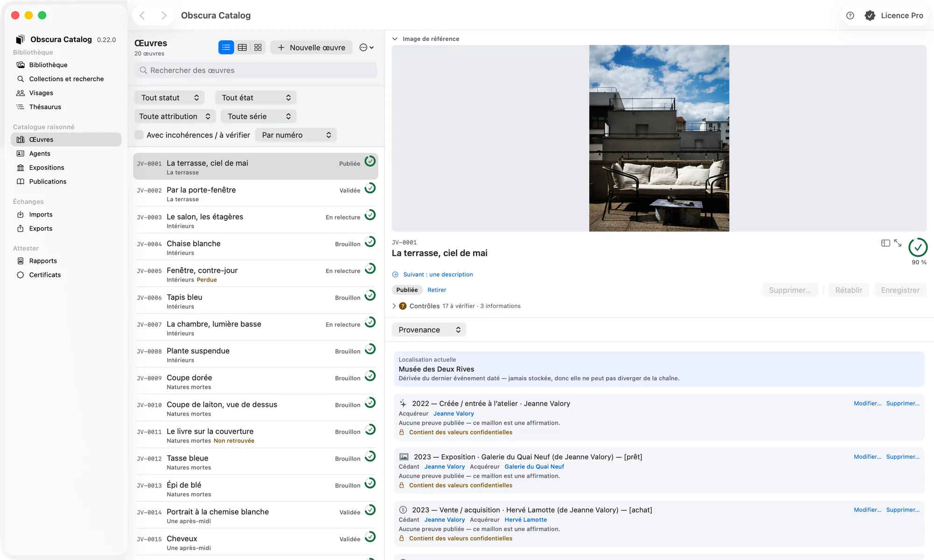The image size is (934, 560).
Task: Open the Tout état filter dropdown
Action: [256, 98]
